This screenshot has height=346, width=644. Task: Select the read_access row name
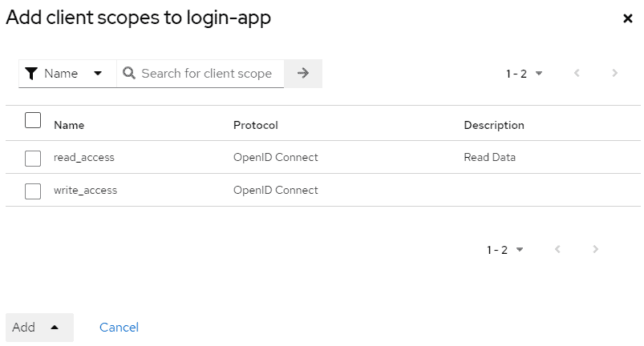pos(83,158)
